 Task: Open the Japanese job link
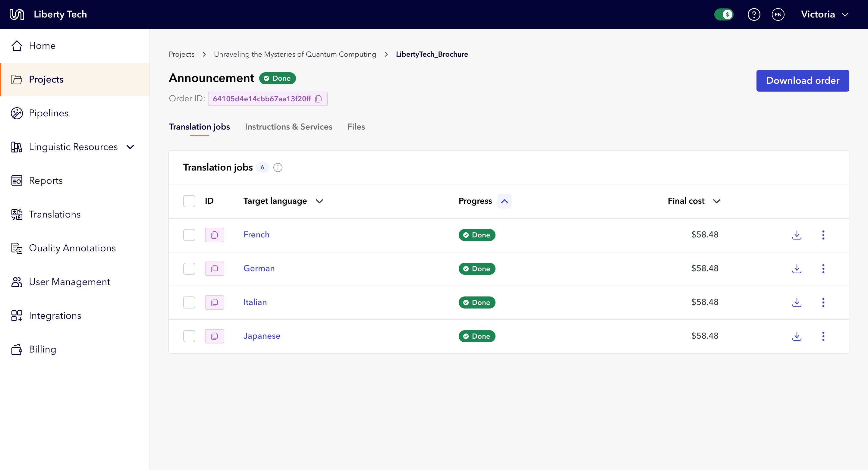[262, 336]
